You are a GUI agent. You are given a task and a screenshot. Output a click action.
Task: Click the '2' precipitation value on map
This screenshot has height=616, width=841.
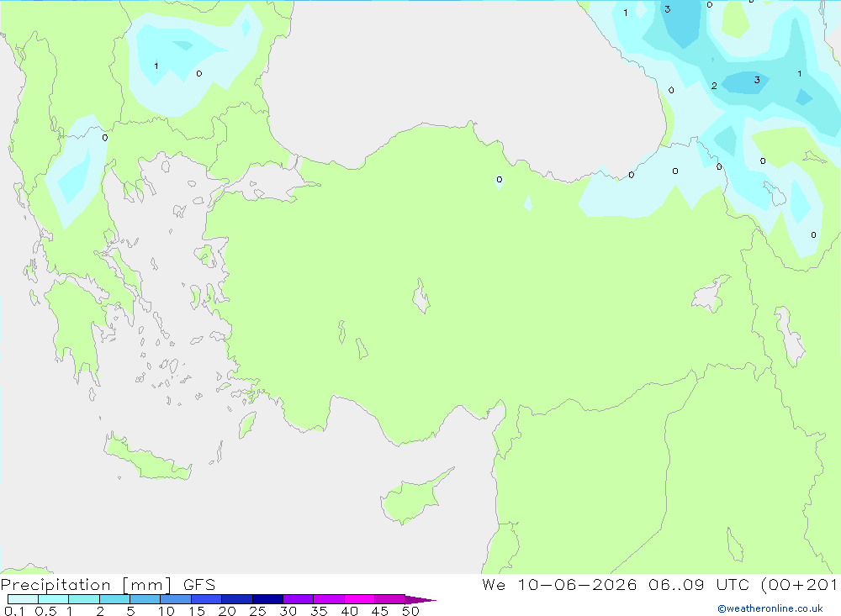pyautogui.click(x=714, y=86)
